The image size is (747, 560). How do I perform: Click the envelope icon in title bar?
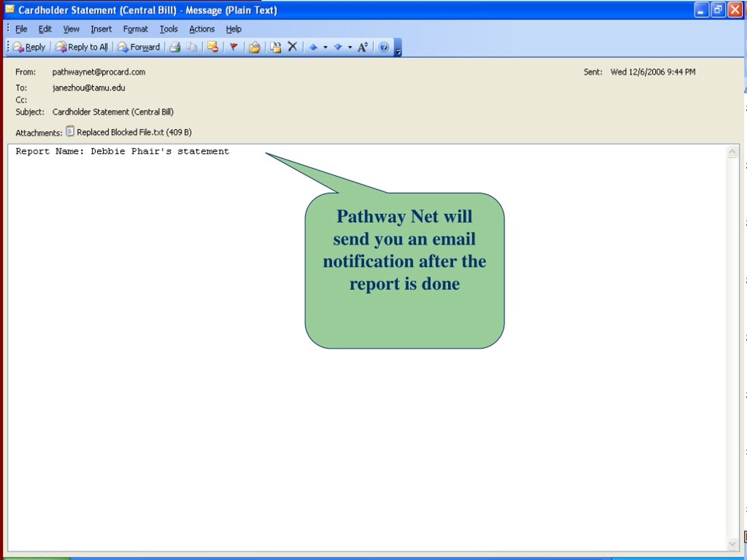[10, 9]
